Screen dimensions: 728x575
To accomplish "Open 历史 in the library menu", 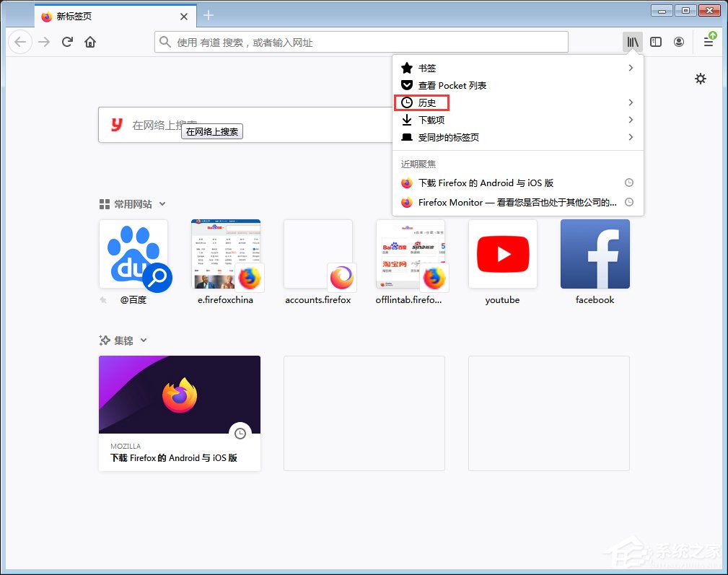I will (x=517, y=102).
